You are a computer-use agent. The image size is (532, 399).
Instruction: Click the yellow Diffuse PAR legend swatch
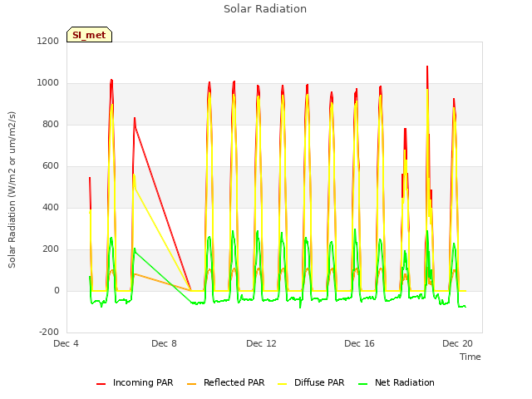283,384
